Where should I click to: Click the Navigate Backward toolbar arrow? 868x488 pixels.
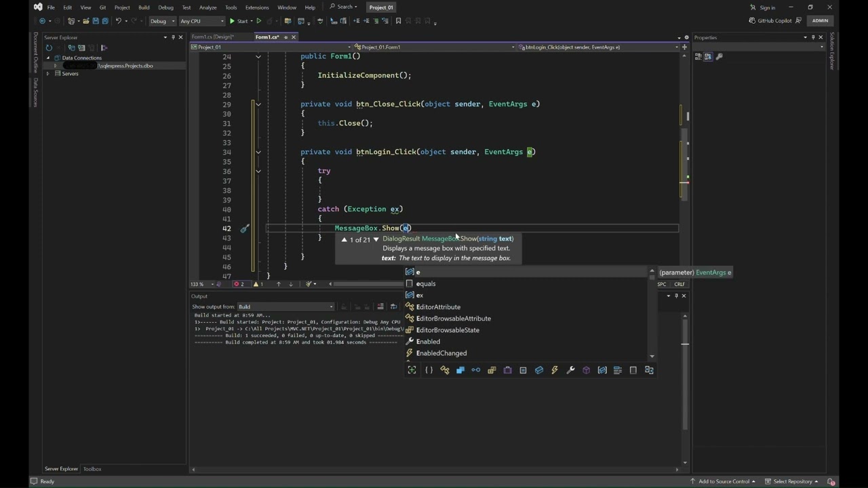tap(42, 21)
